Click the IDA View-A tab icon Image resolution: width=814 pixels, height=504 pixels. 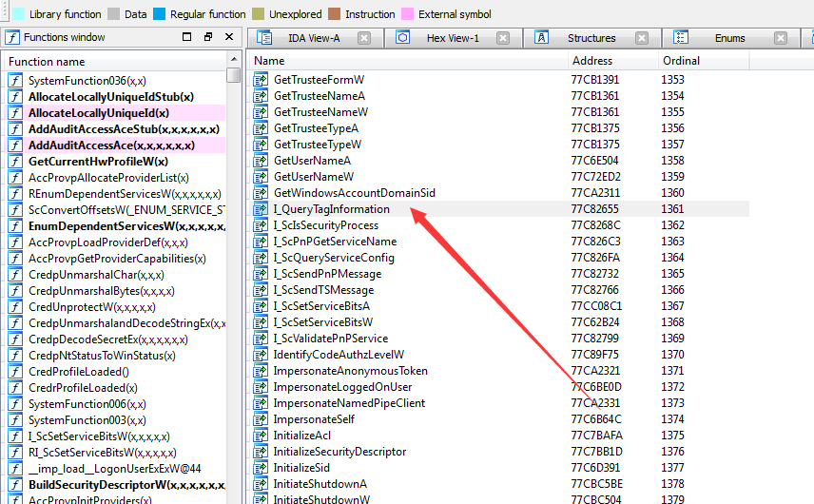click(x=264, y=37)
